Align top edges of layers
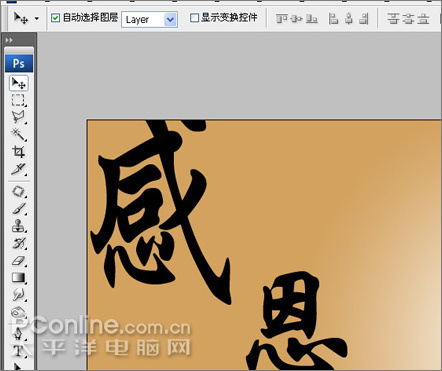The width and height of the screenshot is (442, 371). (282, 19)
